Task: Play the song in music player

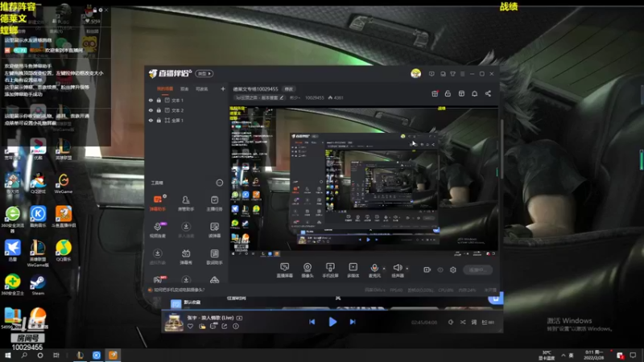Action: [x=332, y=323]
